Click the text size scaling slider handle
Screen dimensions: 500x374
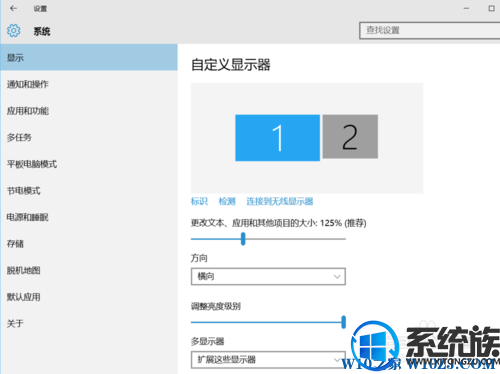(243, 239)
